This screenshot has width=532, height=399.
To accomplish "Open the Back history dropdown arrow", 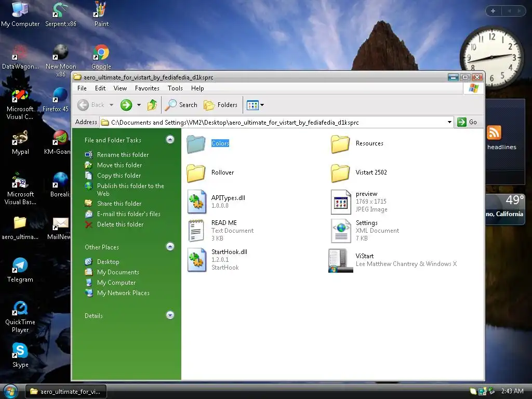I will coord(111,105).
